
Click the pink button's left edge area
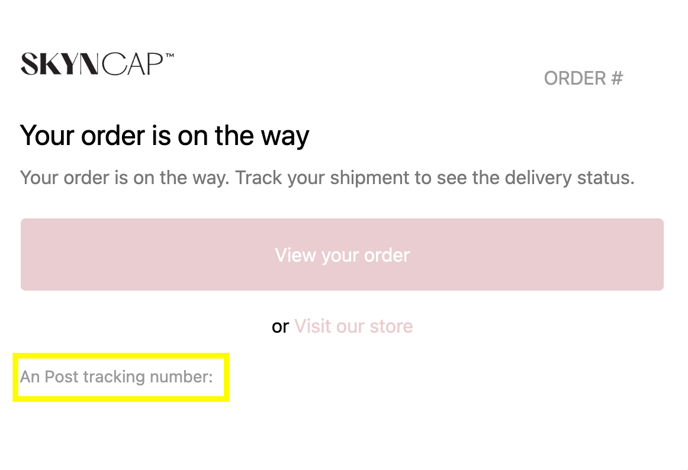(x=31, y=255)
